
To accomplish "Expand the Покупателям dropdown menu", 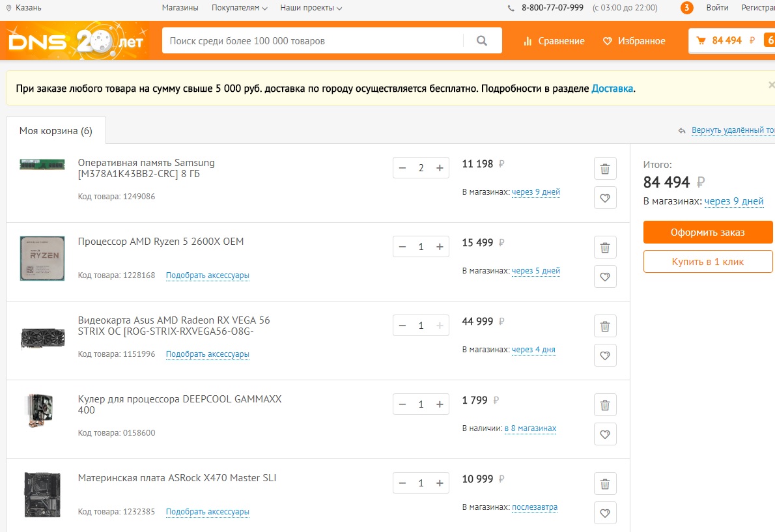I will [239, 8].
